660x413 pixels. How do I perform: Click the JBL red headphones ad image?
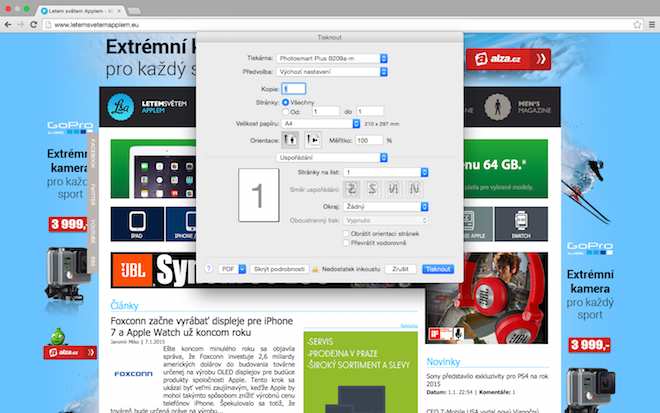[487, 298]
